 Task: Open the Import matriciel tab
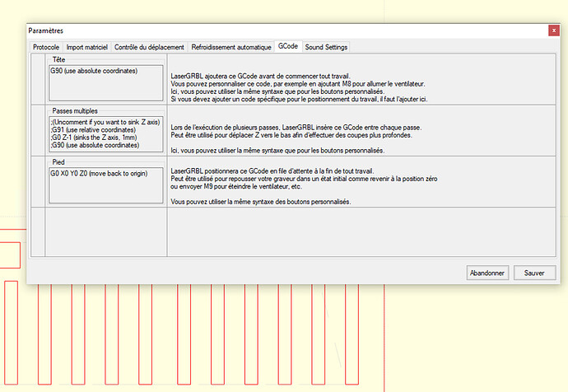point(87,47)
